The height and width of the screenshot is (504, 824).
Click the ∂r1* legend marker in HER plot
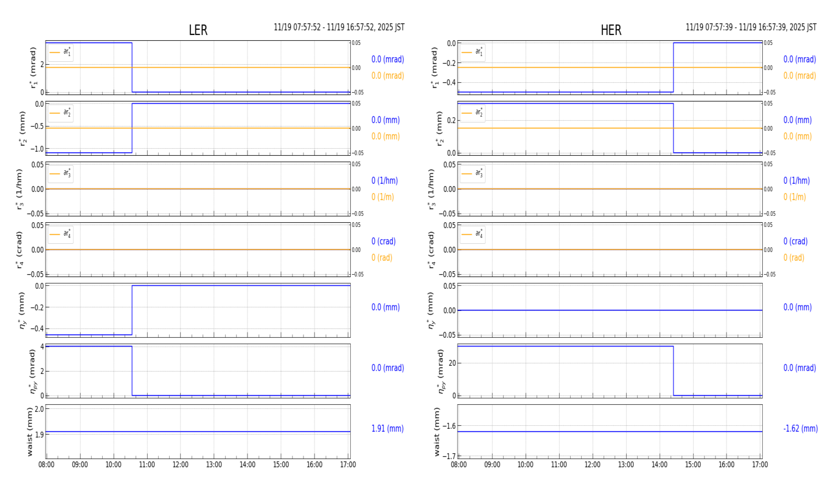[x=467, y=52]
